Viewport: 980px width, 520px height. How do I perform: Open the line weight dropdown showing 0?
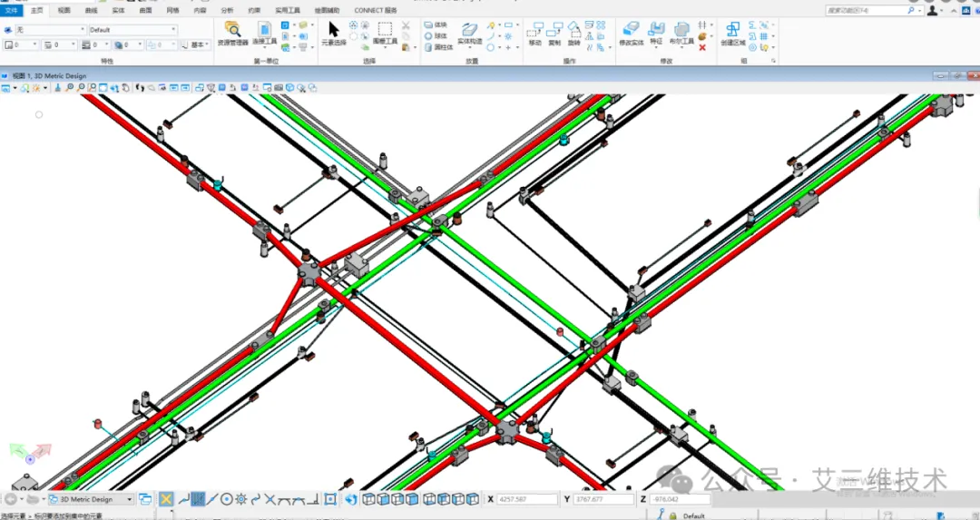click(95, 45)
